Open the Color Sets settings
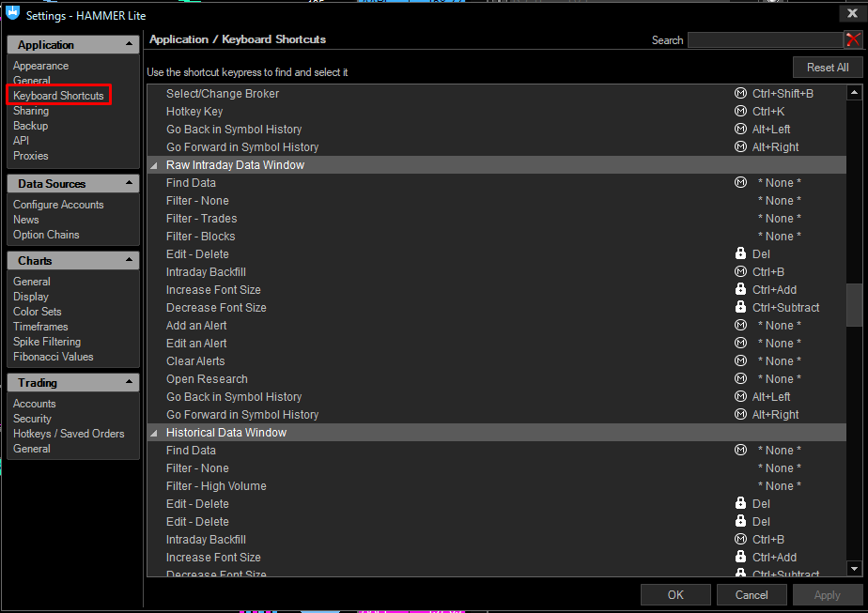868x613 pixels. coord(37,312)
